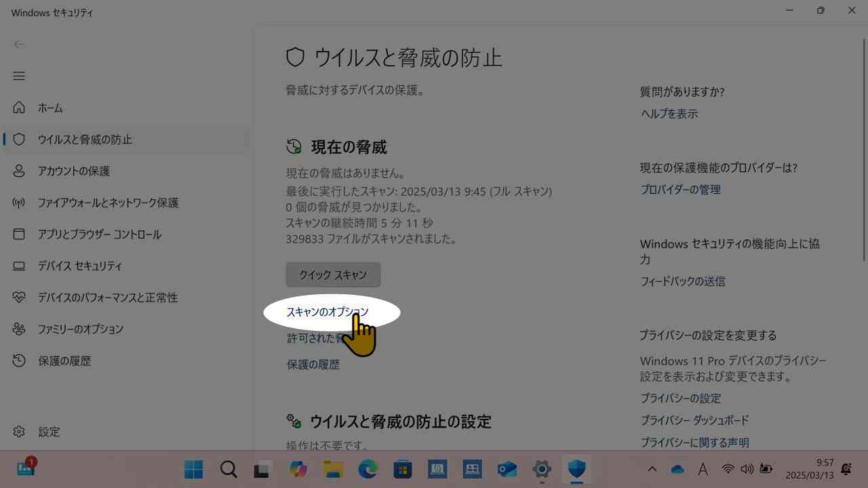Open デバイスのパフォーマンスと正常性
Screen dimensions: 868x488
coord(19,298)
